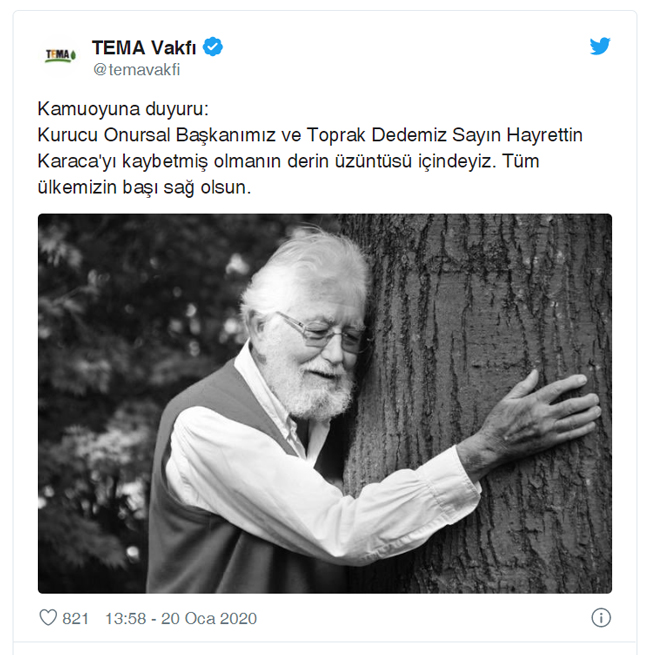Click 'Karaca'yı kaybetmiş' tweet text line

pos(122,161)
